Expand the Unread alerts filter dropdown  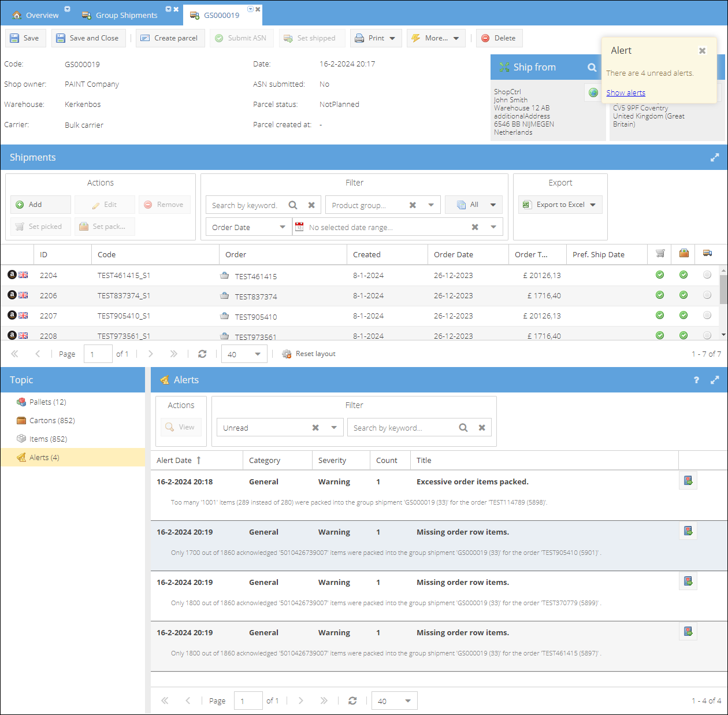(x=334, y=428)
